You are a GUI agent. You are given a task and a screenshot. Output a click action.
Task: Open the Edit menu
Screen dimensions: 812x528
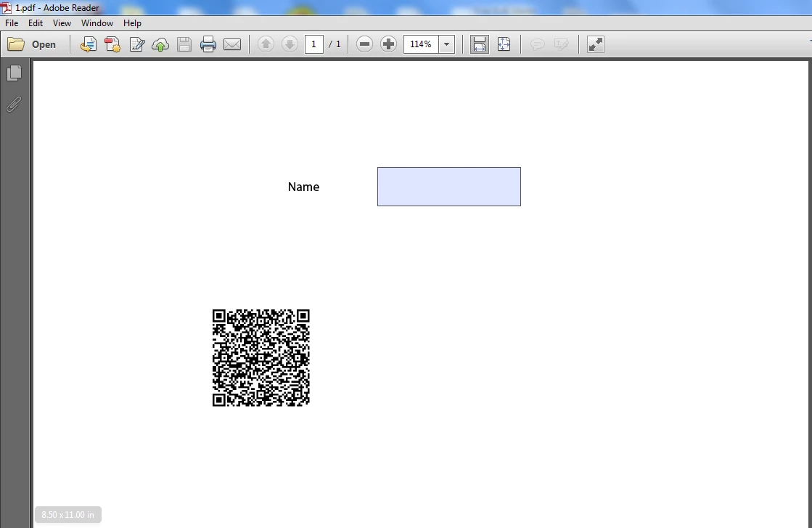tap(36, 23)
